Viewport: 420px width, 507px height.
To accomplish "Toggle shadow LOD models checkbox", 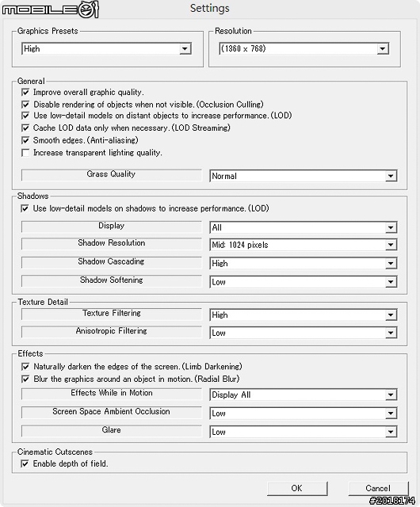I will point(25,208).
